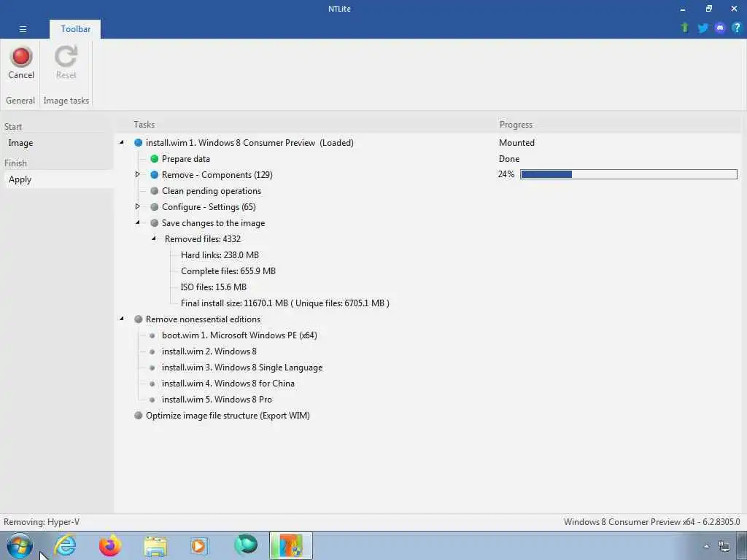The height and width of the screenshot is (560, 747).
Task: Click small dot beside install.wim 4
Action: pos(152,384)
